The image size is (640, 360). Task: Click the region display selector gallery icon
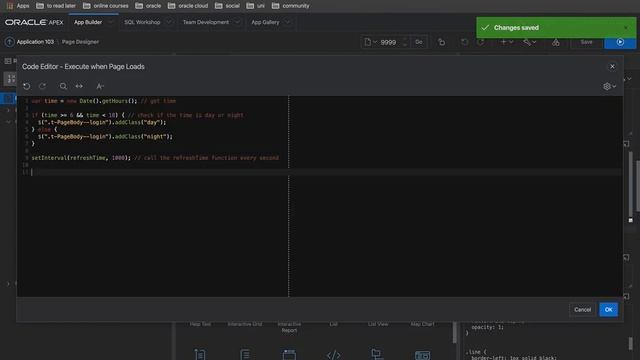click(x=289, y=355)
